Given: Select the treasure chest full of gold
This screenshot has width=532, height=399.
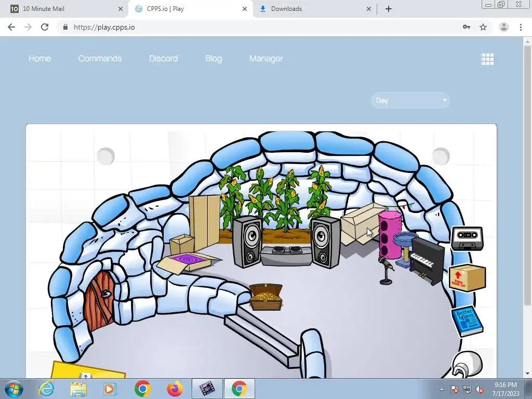Looking at the screenshot, I should (266, 297).
